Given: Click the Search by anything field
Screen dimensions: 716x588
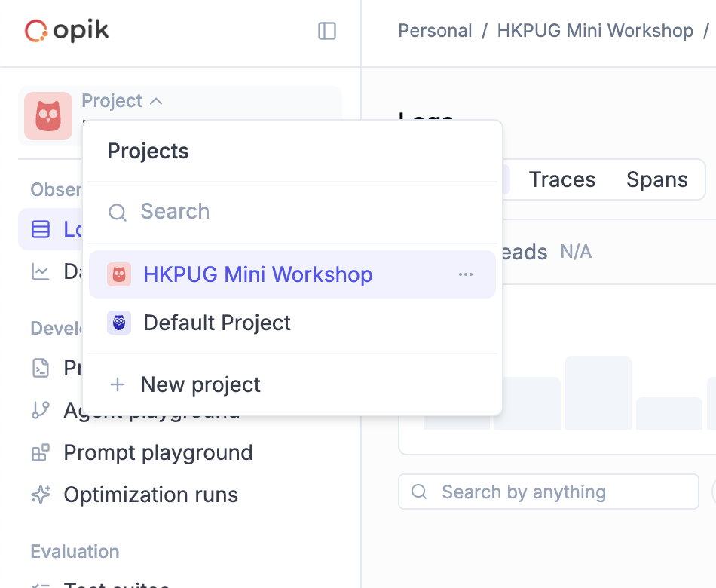Looking at the screenshot, I should click(549, 492).
